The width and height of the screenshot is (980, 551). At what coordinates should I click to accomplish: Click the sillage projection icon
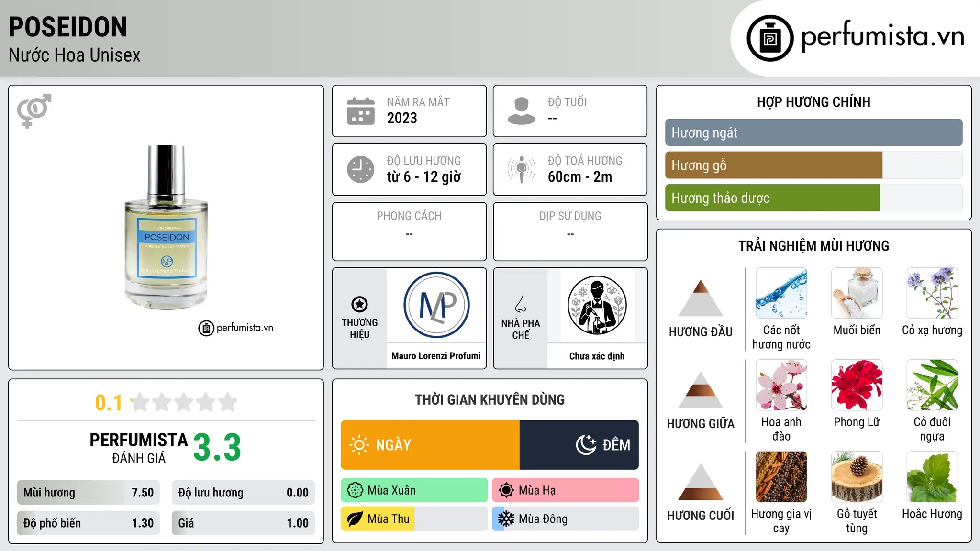tap(522, 169)
